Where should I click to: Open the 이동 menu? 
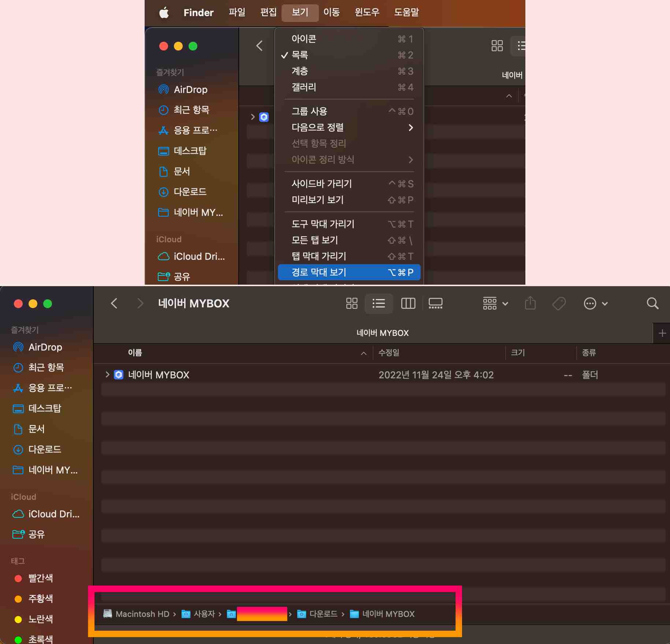click(331, 12)
